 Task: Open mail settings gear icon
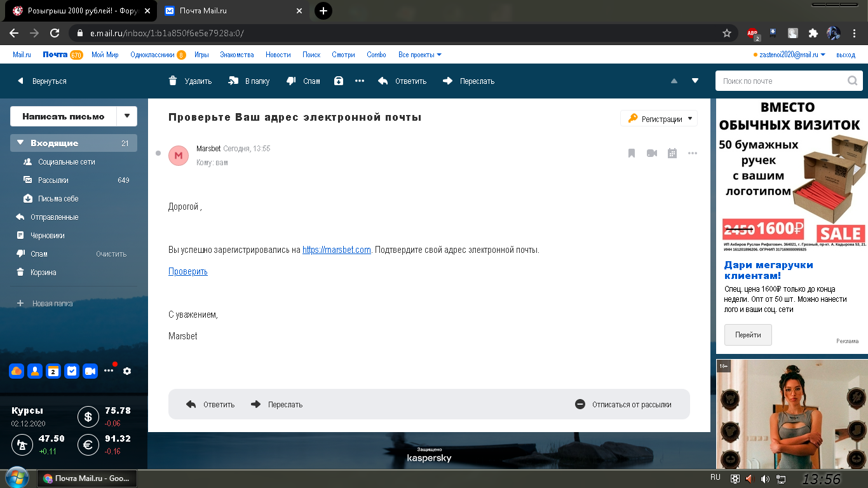pos(127,371)
